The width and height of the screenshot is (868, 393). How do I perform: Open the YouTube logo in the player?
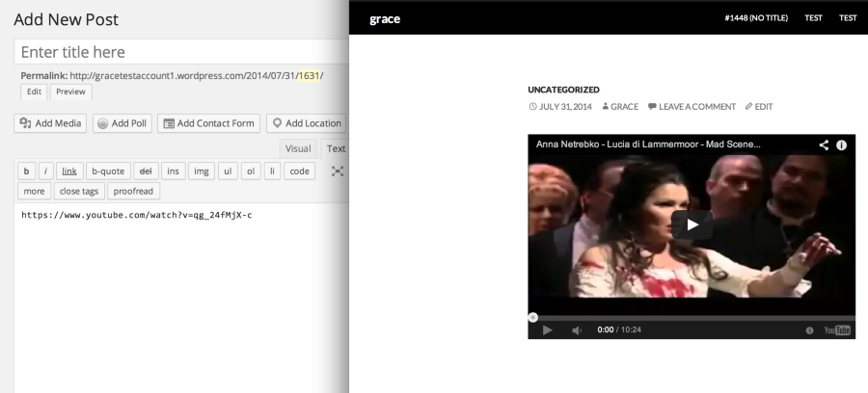[x=837, y=330]
